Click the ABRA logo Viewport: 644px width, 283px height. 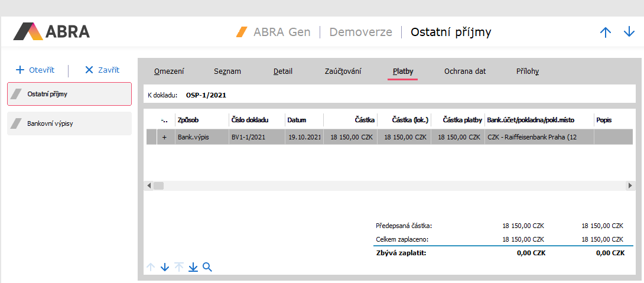(x=51, y=32)
